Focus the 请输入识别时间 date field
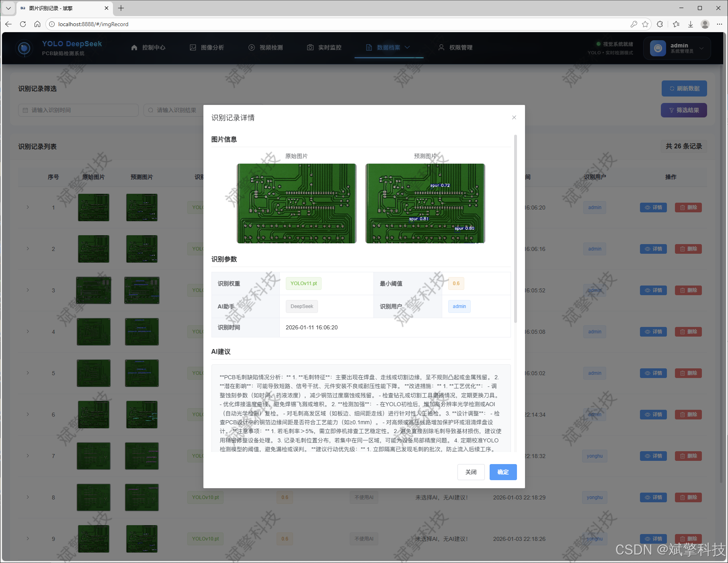The width and height of the screenshot is (728, 563). coord(78,110)
